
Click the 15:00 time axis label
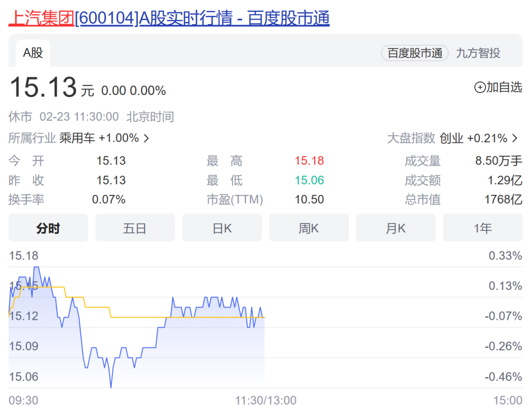pyautogui.click(x=507, y=401)
